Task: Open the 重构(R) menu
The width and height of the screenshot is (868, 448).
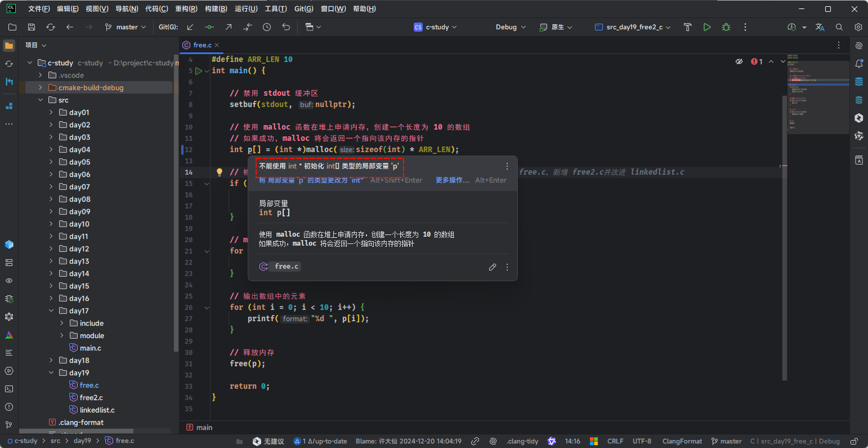Action: tap(186, 9)
